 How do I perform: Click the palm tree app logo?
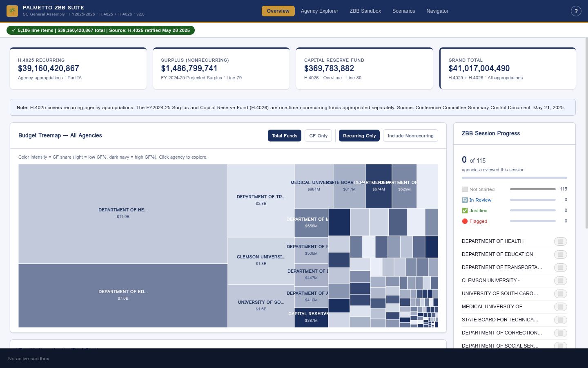pyautogui.click(x=12, y=11)
